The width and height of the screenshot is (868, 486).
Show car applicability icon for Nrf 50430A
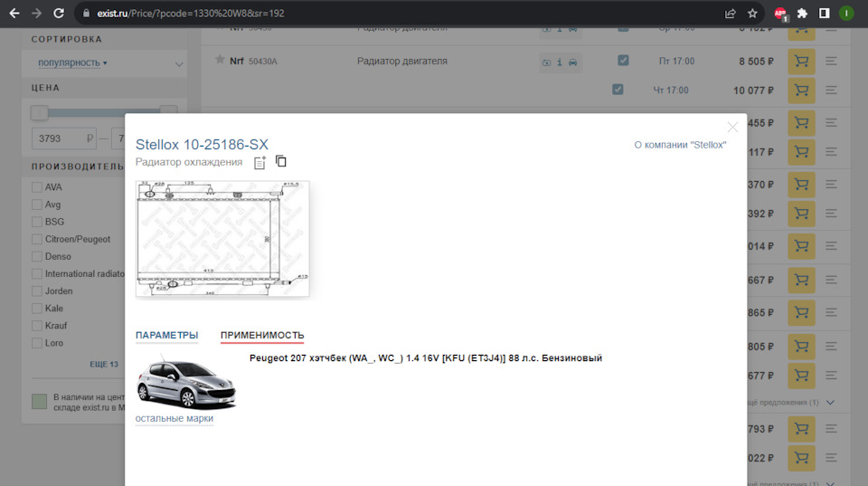[x=573, y=62]
